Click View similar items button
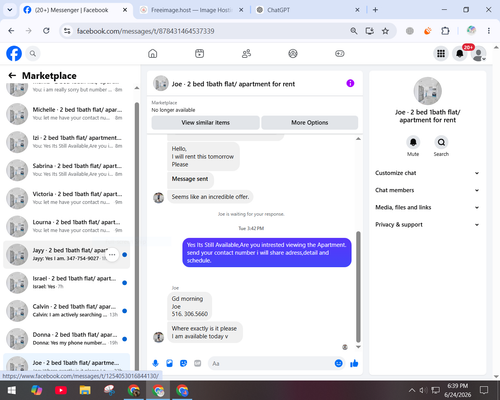 click(x=205, y=123)
